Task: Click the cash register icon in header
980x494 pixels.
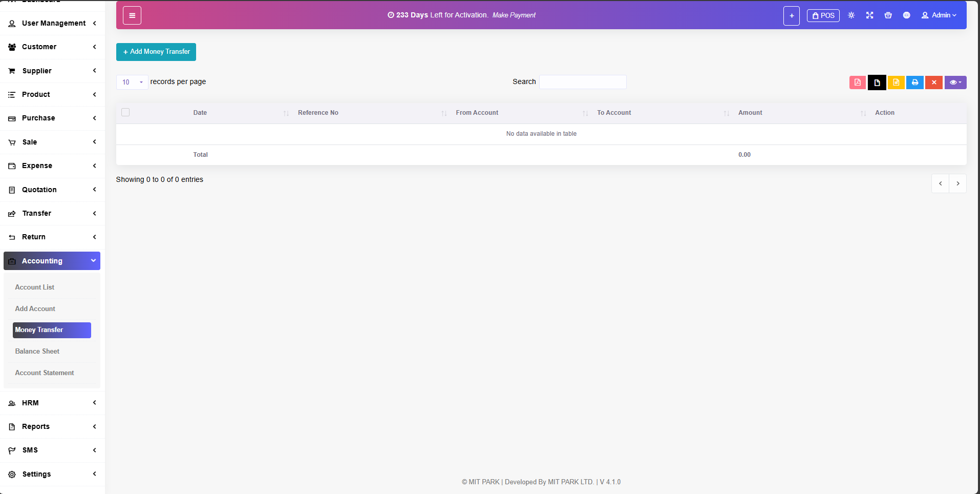Action: click(888, 15)
